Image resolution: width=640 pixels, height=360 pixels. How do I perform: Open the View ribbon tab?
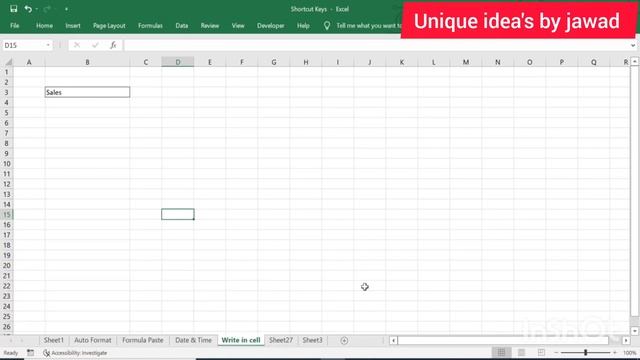(x=238, y=25)
